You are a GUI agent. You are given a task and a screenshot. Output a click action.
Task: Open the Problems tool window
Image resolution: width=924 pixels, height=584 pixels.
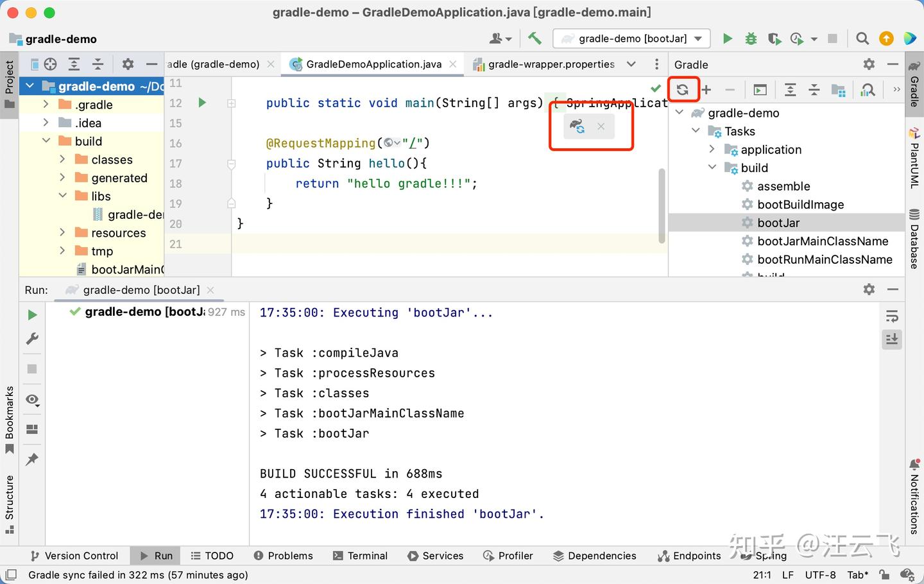coord(283,556)
